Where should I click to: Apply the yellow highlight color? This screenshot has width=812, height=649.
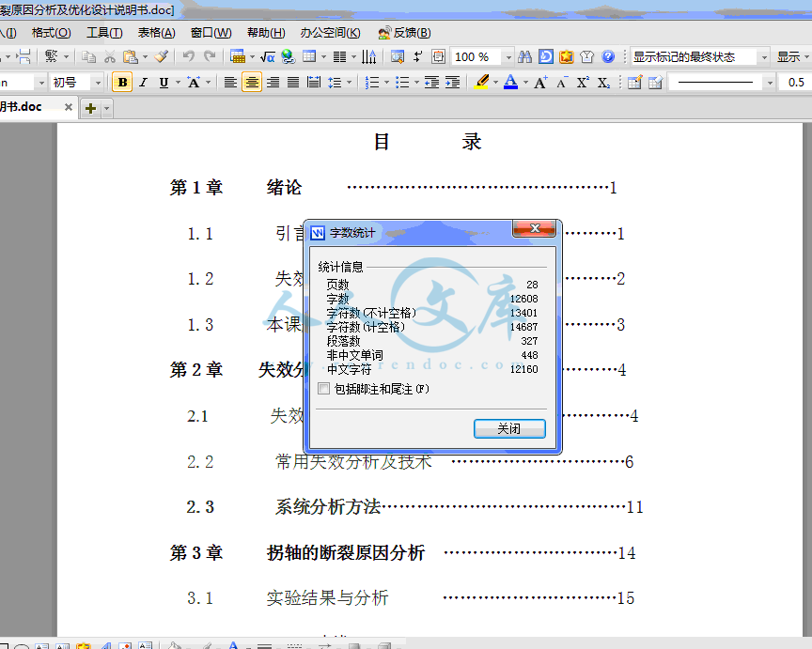(x=481, y=83)
